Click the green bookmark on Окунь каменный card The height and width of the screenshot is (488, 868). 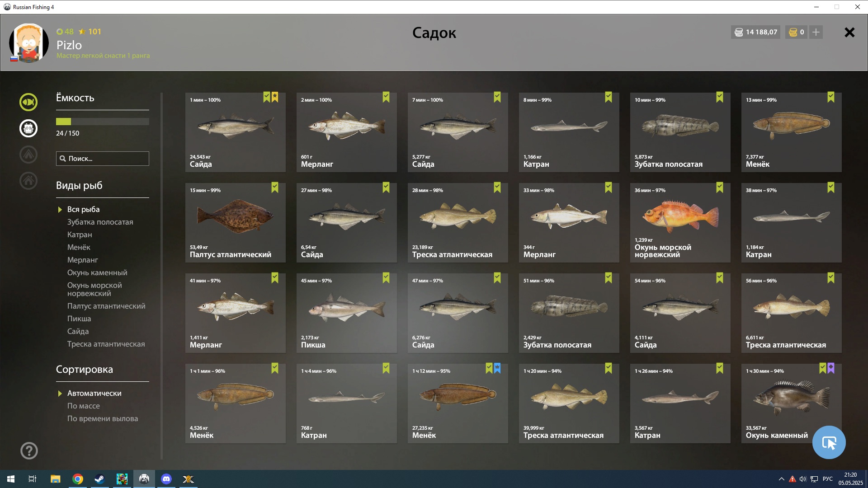(x=823, y=368)
